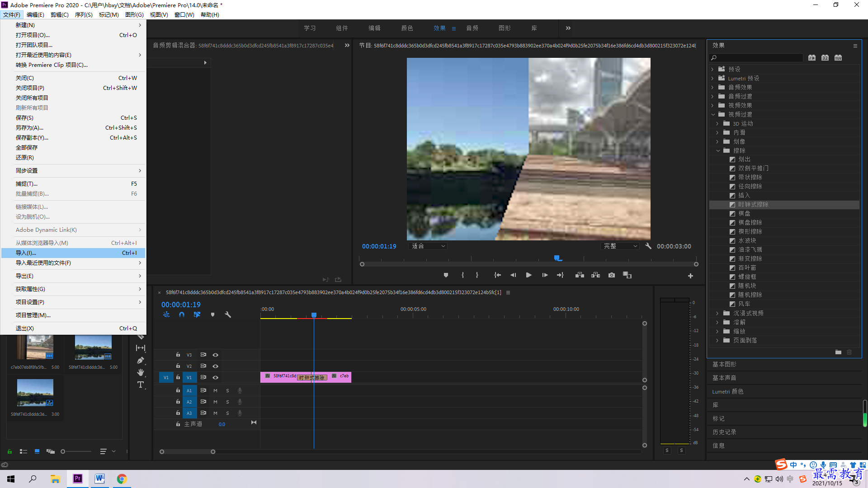Expand the 视频效果 folder

tap(712, 105)
